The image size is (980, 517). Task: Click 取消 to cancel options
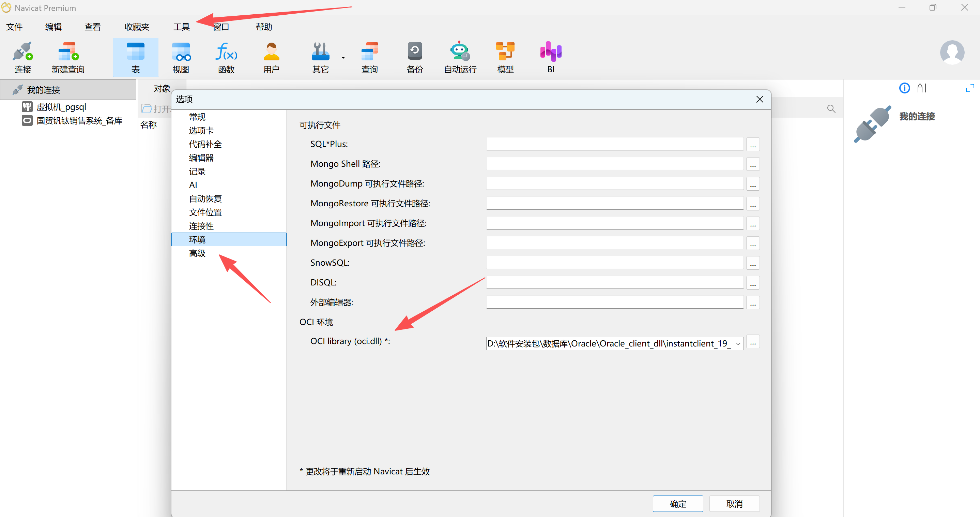click(x=734, y=504)
